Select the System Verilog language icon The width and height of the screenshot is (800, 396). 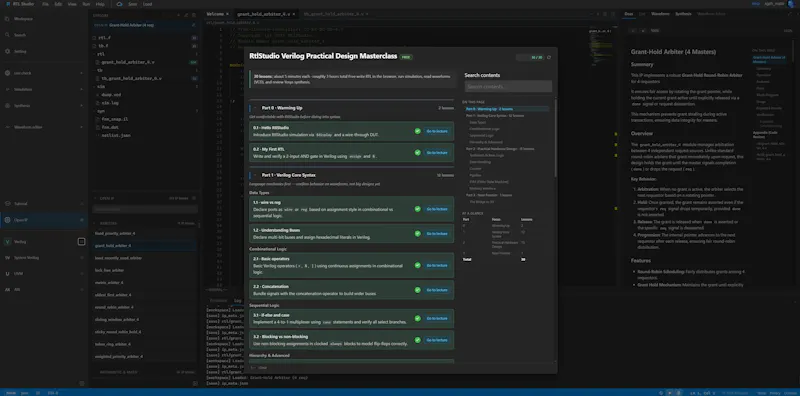tap(7, 258)
